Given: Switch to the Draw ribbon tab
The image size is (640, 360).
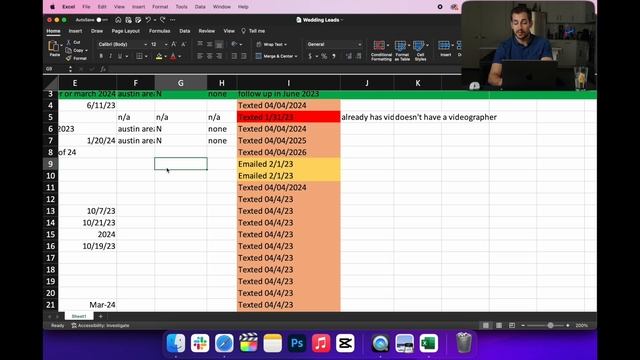Looking at the screenshot, I should point(97,31).
